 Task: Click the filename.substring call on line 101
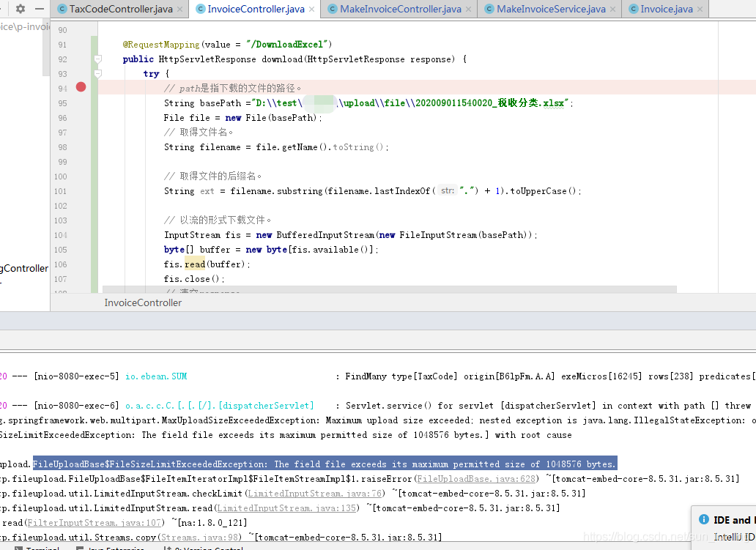[x=275, y=191]
